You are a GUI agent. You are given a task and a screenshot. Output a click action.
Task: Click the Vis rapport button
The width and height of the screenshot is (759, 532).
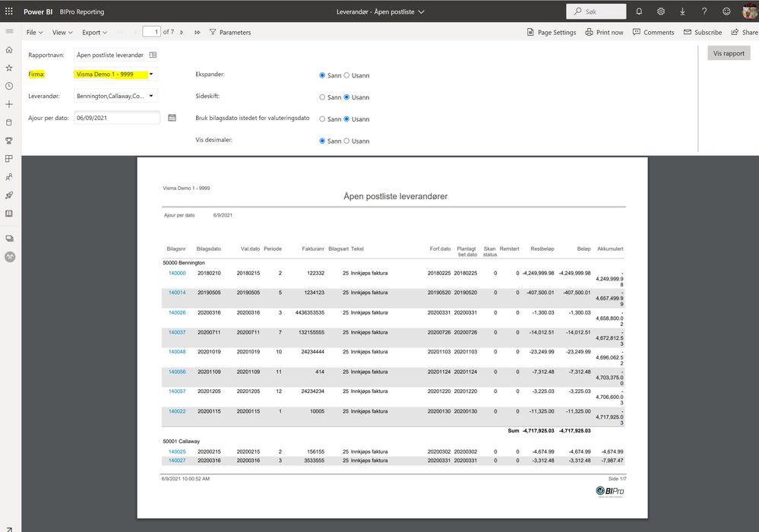729,53
